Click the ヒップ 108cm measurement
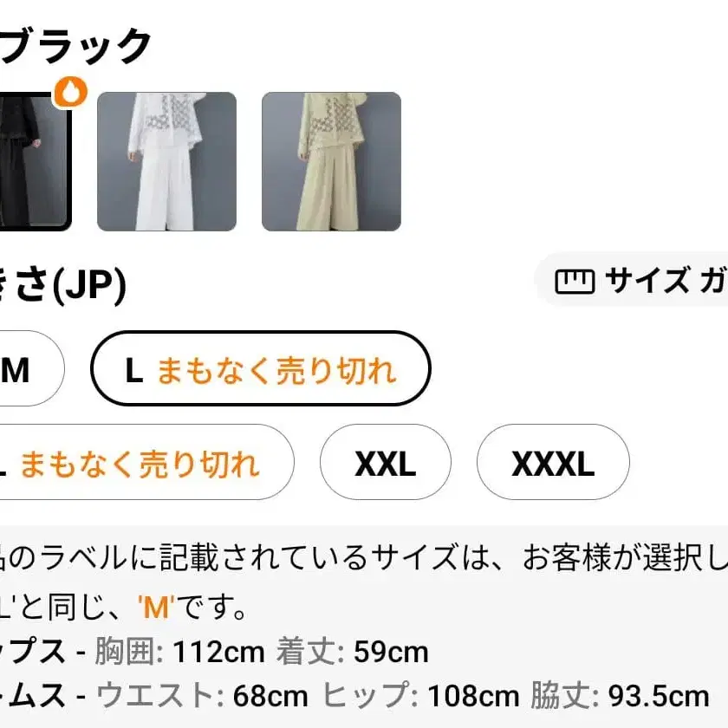 coord(420,696)
